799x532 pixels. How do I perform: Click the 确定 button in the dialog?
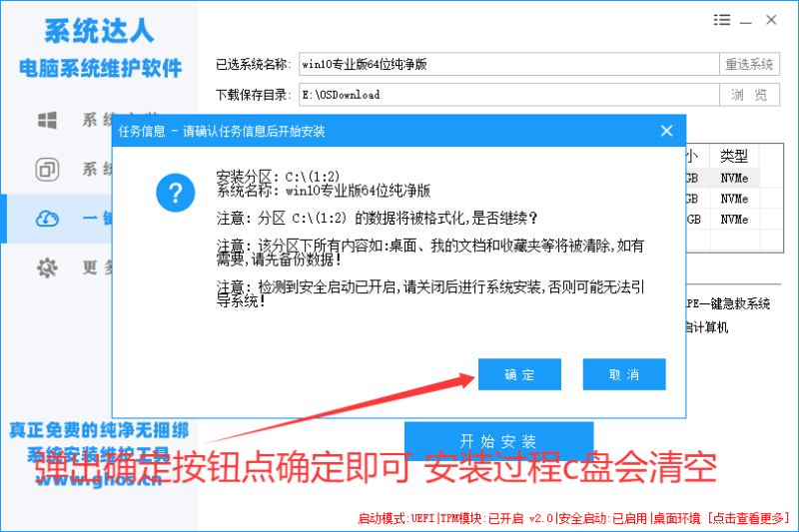pyautogui.click(x=519, y=374)
